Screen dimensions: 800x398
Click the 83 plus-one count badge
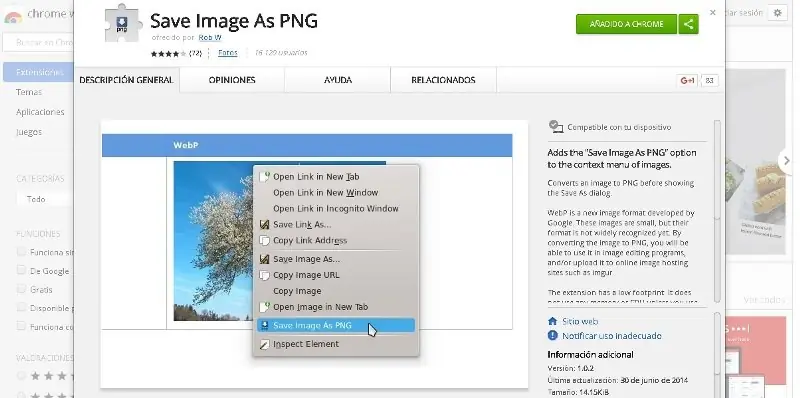pos(710,80)
